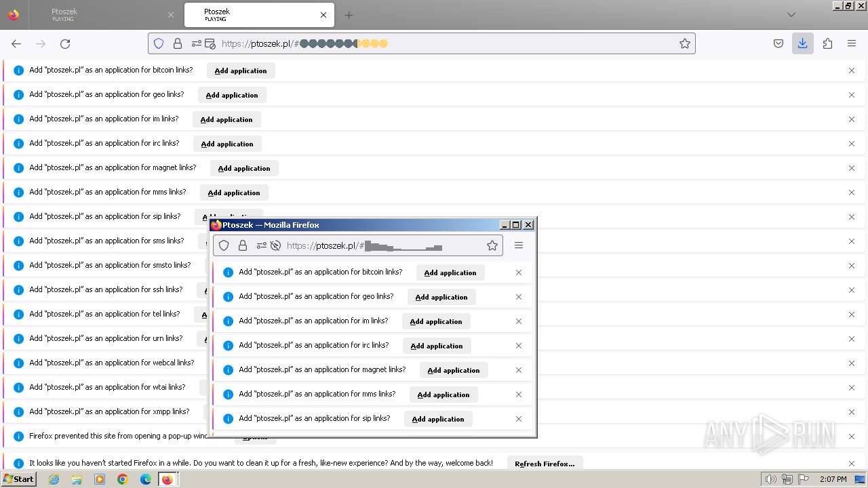Open a new tab with the plus button
Screen dimensions: 868x488
click(349, 15)
